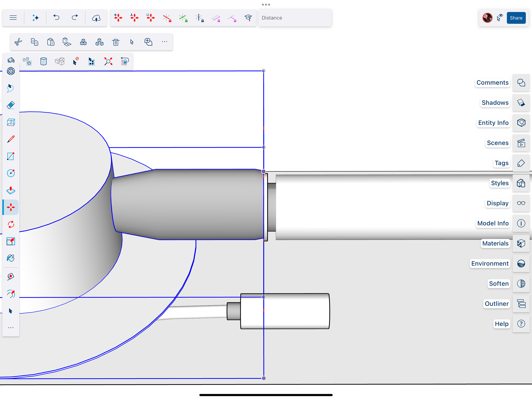Undo the last action
Image resolution: width=532 pixels, height=399 pixels.
57,18
